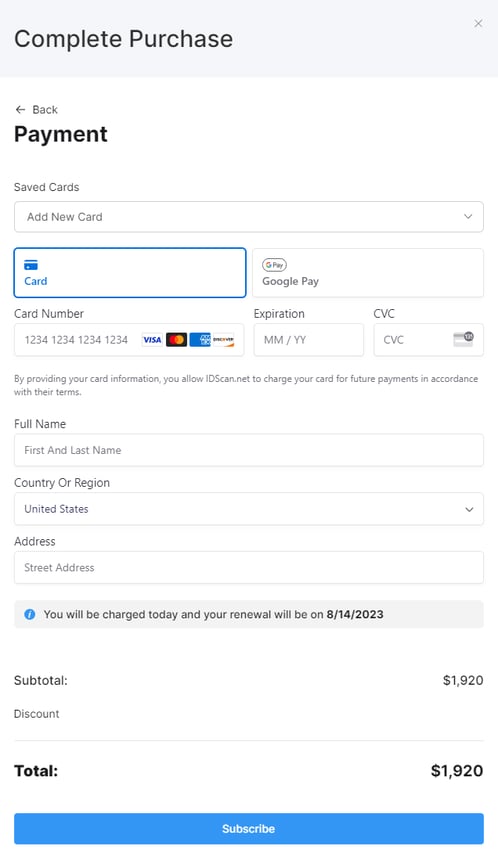Go back via the Back link
The width and height of the screenshot is (498, 864).
36,110
